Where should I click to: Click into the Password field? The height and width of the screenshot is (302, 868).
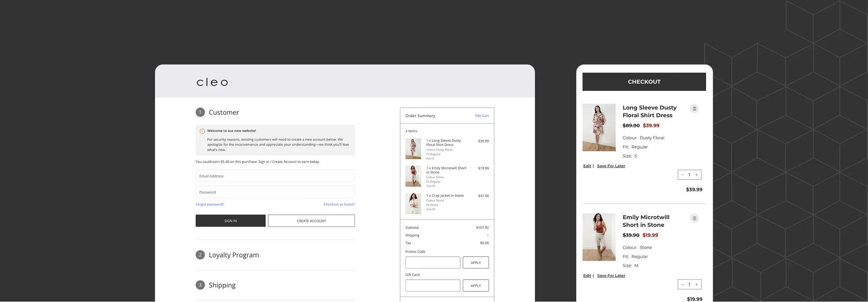pyautogui.click(x=275, y=192)
